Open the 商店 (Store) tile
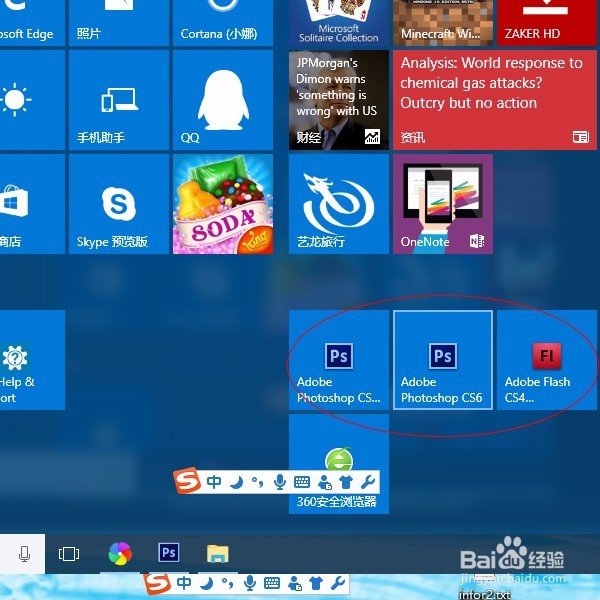Screen dimensions: 600x600 tap(32, 204)
